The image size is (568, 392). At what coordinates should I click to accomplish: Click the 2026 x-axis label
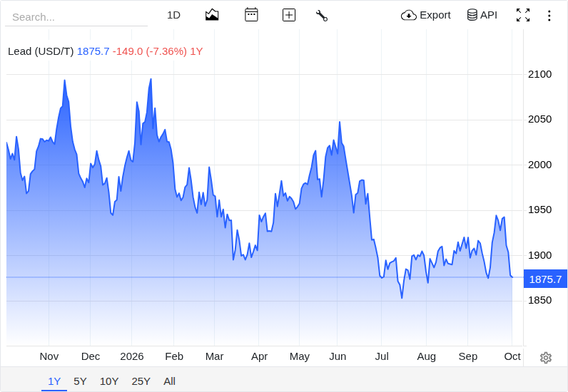[132, 356]
